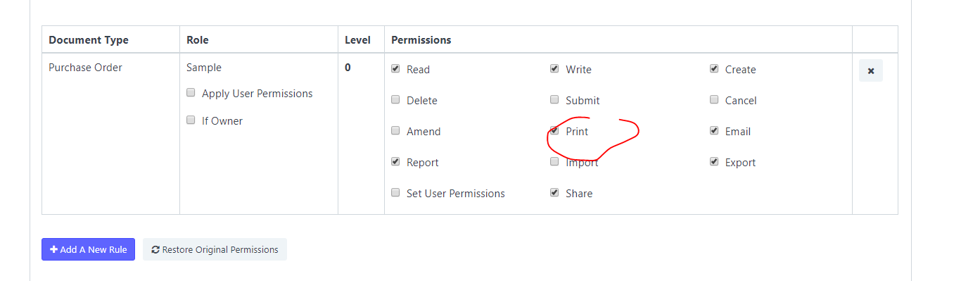The image size is (980, 281).
Task: Enable the Submit permission checkbox
Action: pyautogui.click(x=554, y=100)
